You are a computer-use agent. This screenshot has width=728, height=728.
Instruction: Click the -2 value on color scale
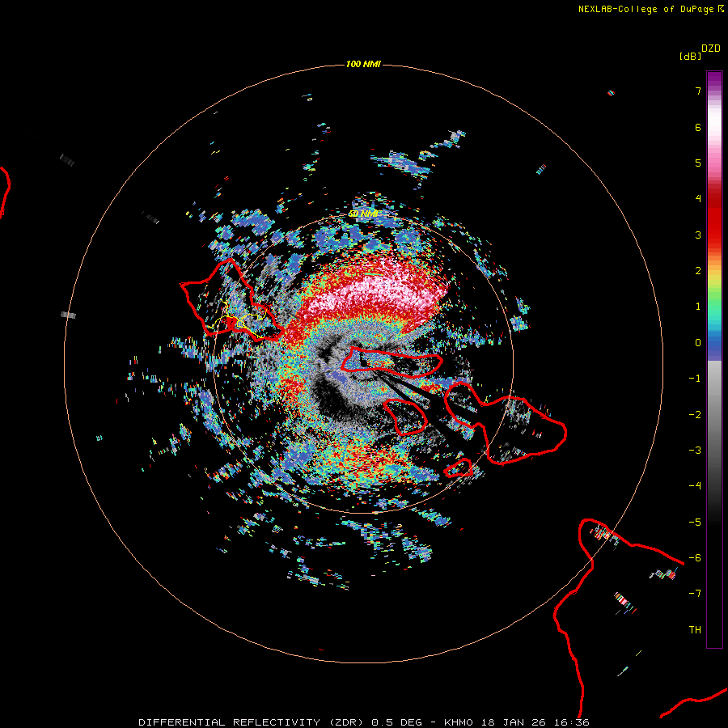click(x=695, y=415)
